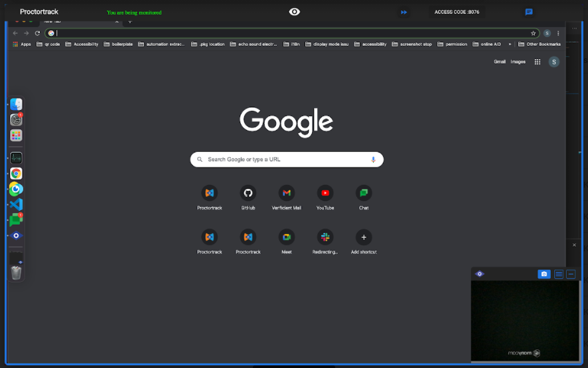Screen dimensions: 588x368
Task: Open the Google account avatar S
Action: (554, 62)
